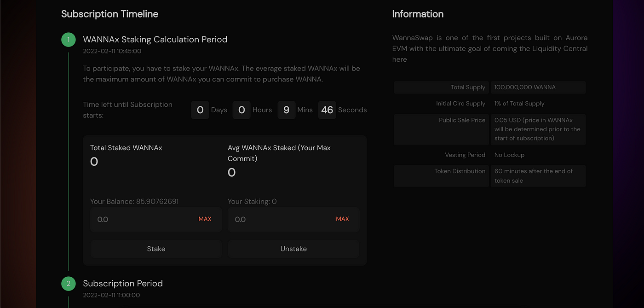
Task: Click Your Staking: 0 text
Action: point(252,202)
